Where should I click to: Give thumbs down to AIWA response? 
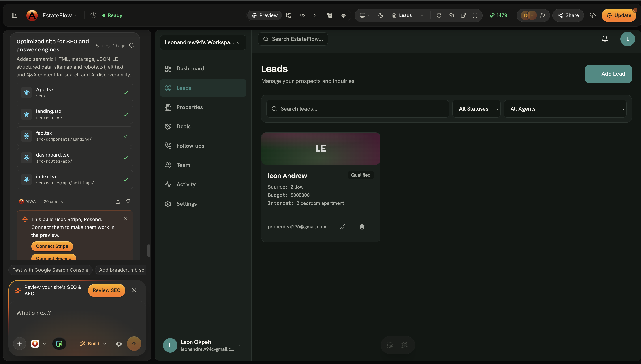[128, 201]
